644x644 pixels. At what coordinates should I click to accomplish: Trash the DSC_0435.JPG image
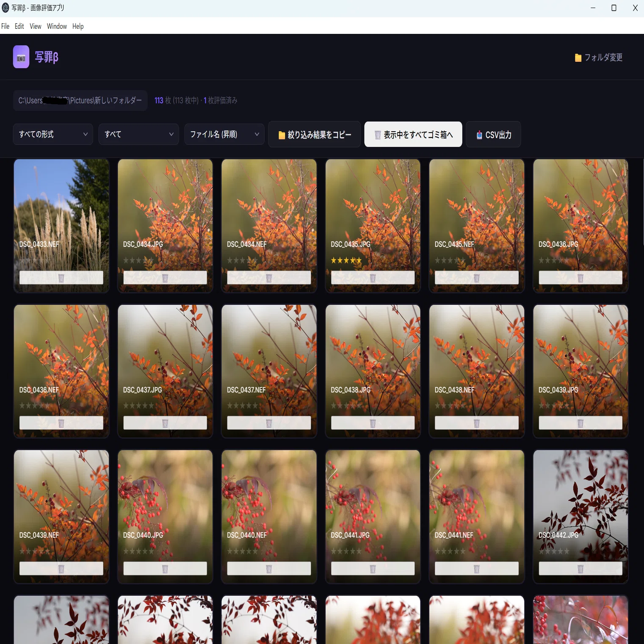pyautogui.click(x=373, y=278)
